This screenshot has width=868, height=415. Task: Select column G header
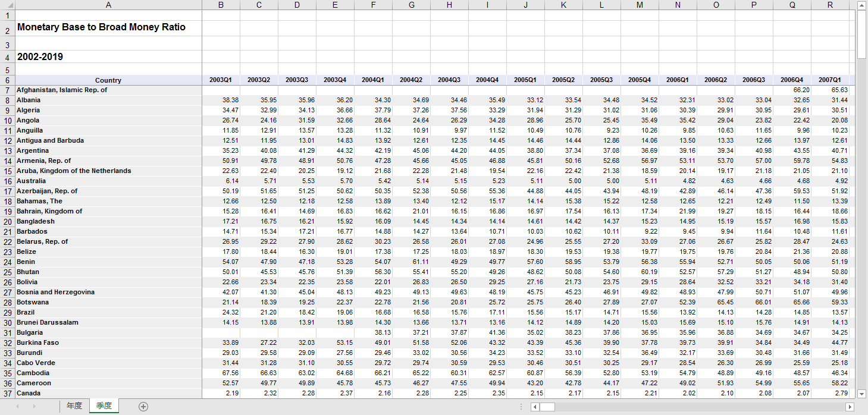411,5
